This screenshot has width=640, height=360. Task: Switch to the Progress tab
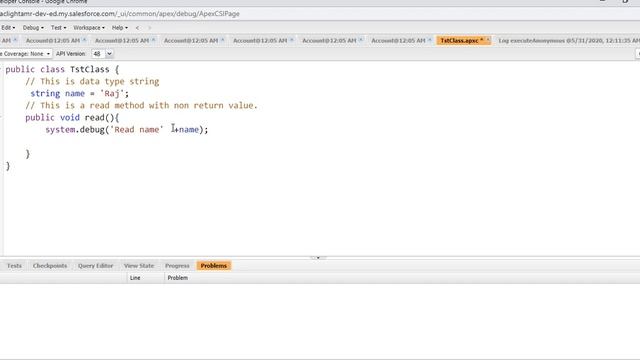[x=177, y=266]
